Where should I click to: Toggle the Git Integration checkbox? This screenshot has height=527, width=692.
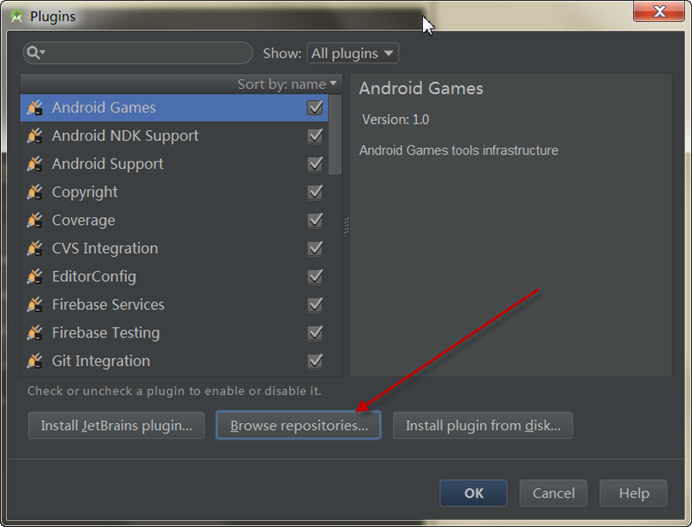(315, 361)
